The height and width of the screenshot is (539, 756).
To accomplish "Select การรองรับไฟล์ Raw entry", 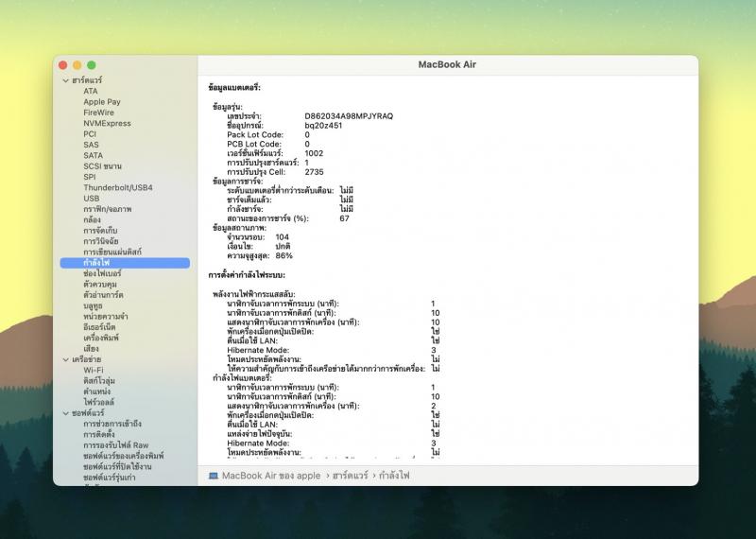I will click(x=115, y=445).
